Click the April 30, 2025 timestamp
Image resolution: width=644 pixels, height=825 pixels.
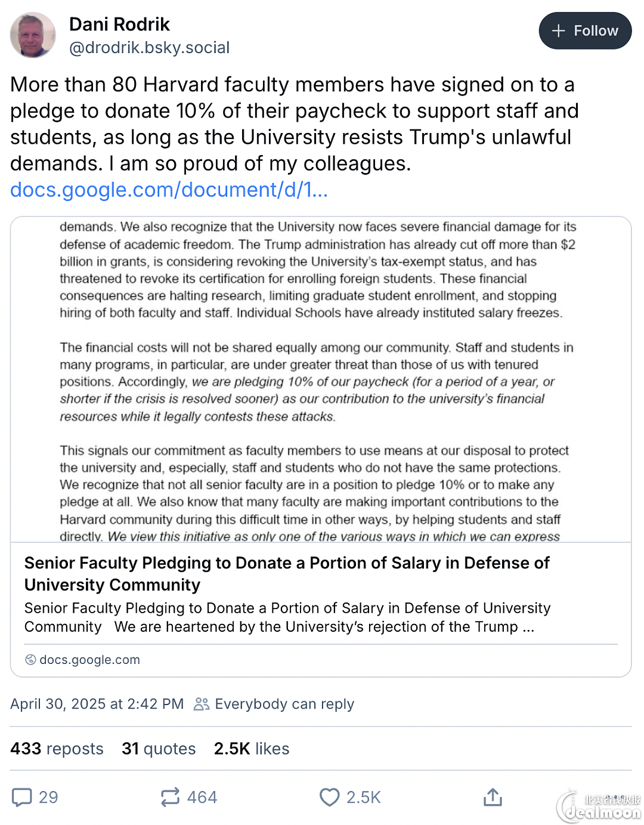point(97,704)
